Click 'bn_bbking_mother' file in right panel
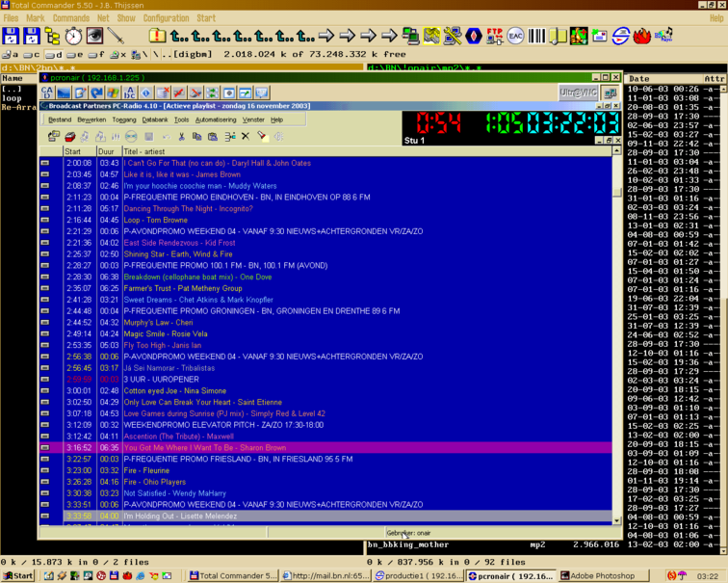Image resolution: width=728 pixels, height=583 pixels. coord(408,544)
